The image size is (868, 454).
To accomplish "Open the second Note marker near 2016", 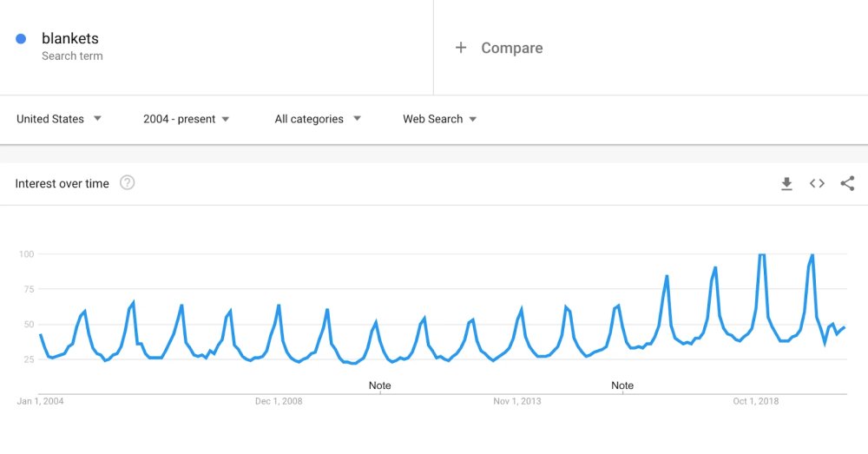I will point(622,385).
